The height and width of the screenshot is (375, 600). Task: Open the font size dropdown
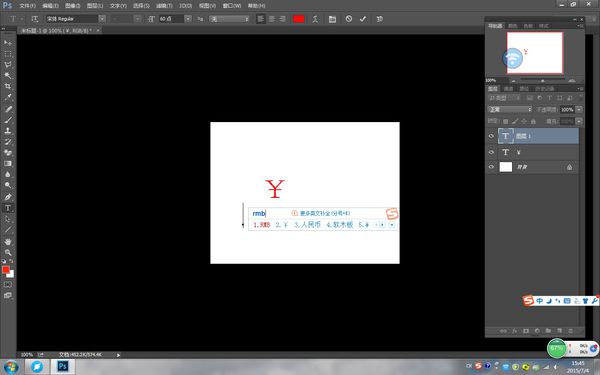[x=188, y=19]
